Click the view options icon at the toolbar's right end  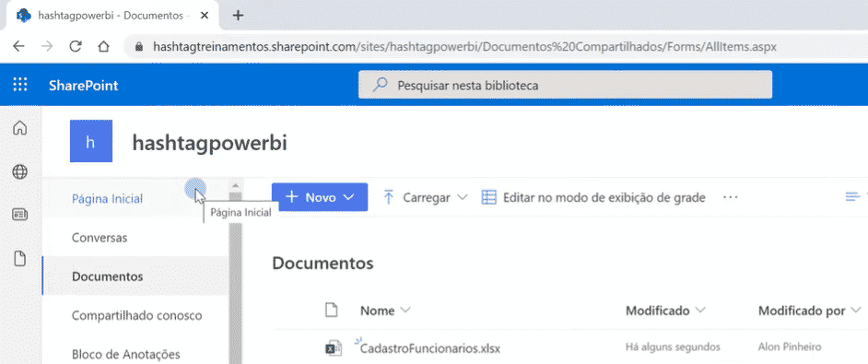pos(852,197)
